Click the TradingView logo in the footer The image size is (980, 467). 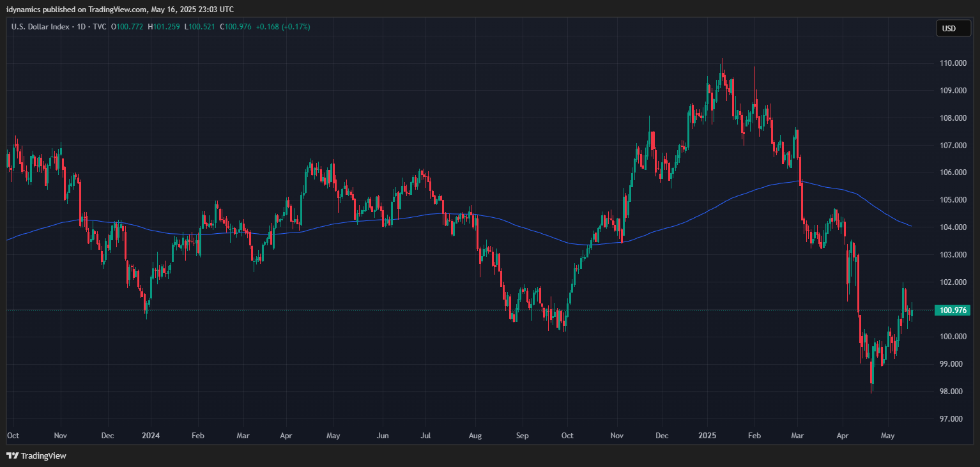(36, 456)
